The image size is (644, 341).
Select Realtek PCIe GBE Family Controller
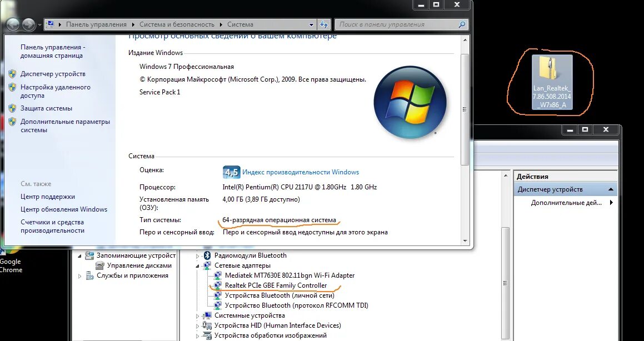(x=276, y=285)
